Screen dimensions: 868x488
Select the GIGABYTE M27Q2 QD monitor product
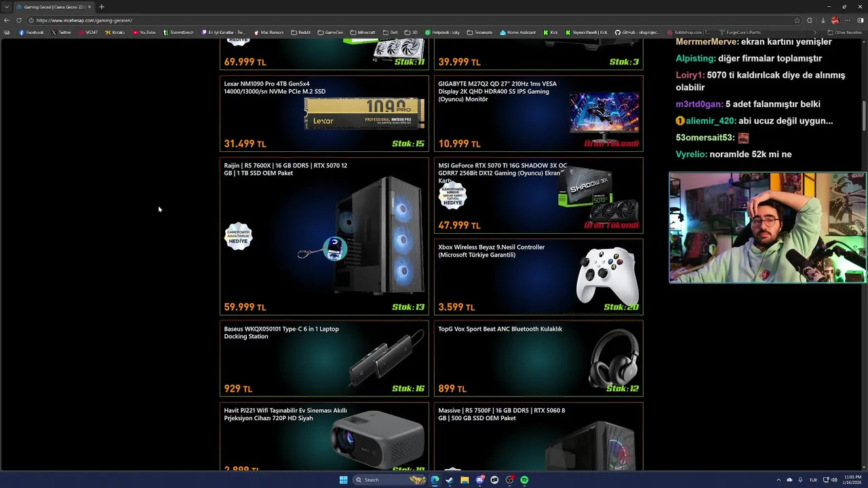point(538,113)
